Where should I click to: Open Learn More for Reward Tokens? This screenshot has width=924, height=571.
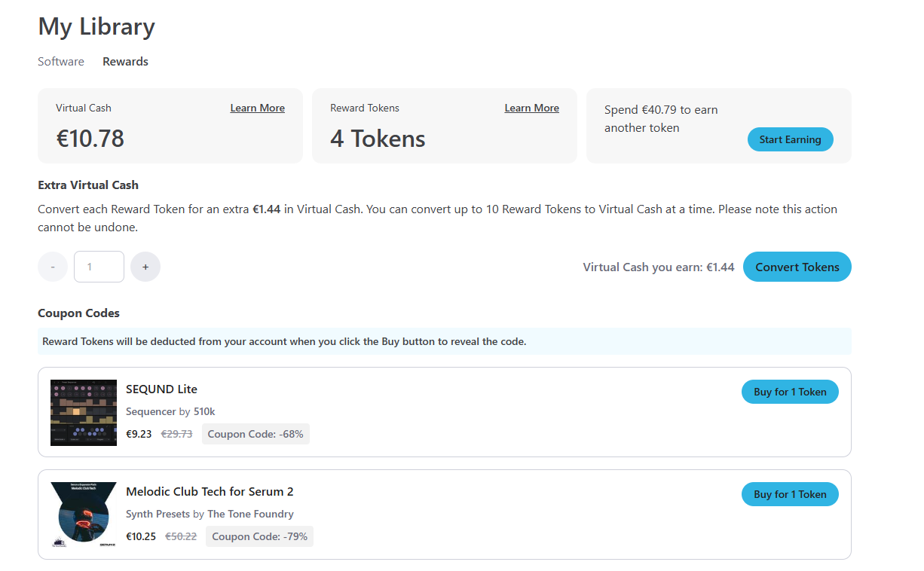pos(531,108)
